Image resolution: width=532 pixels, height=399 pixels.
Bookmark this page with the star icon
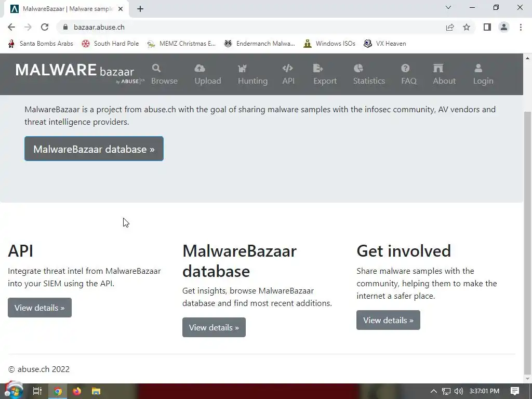point(467,27)
